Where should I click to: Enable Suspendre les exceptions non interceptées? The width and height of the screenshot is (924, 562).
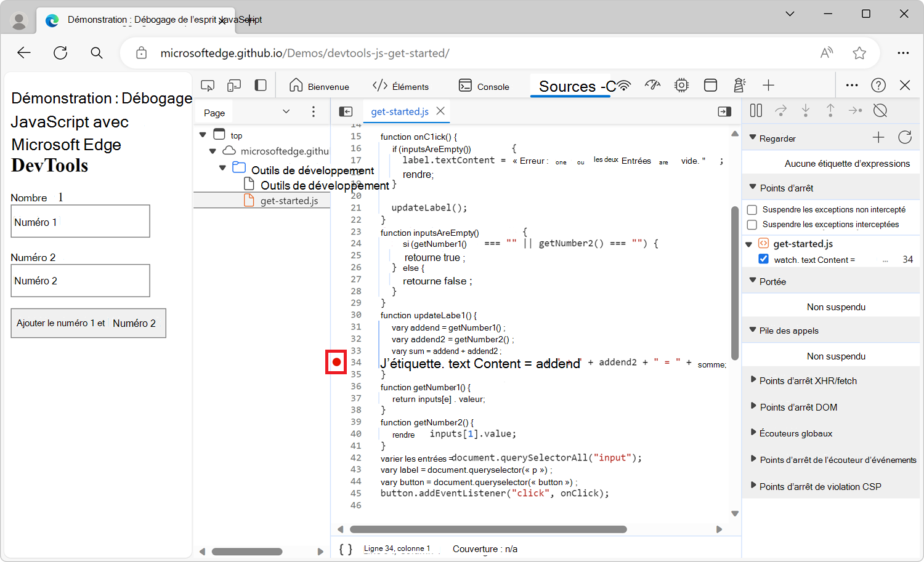tap(752, 209)
